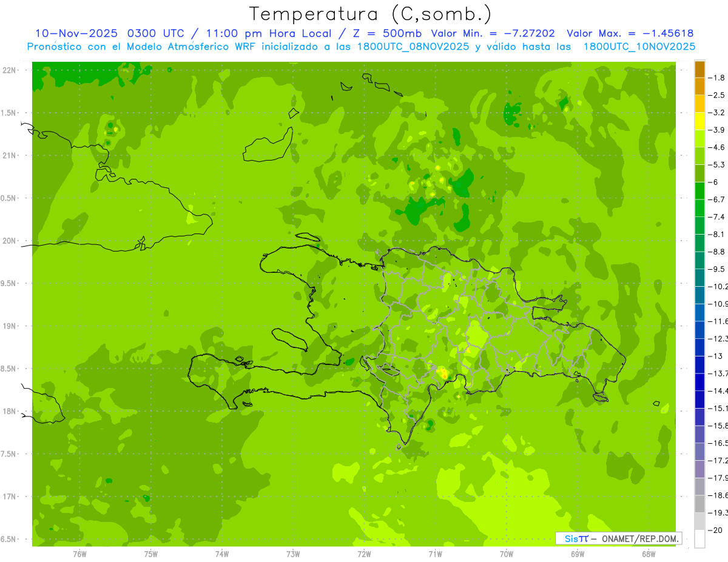Click the '75W' longitude label
This screenshot has height=562, width=728.
[x=150, y=554]
